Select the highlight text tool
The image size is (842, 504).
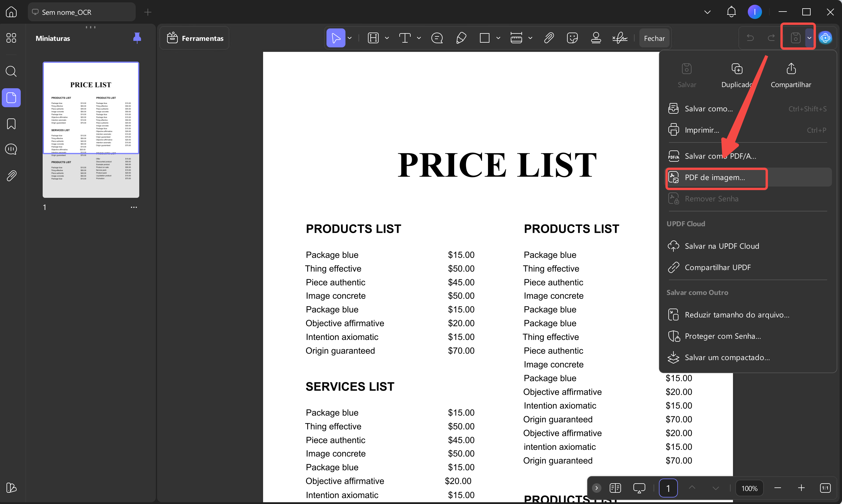[373, 38]
